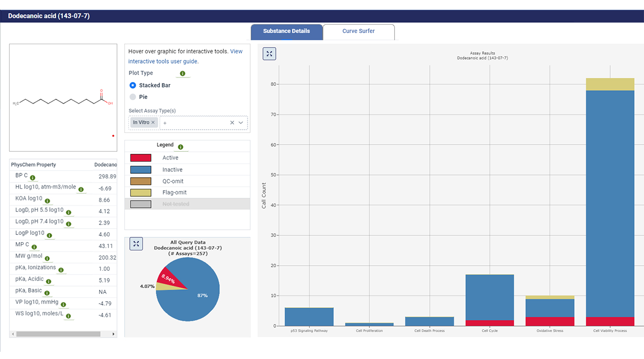644x359 pixels.
Task: Click the Legend info icon
Action: point(180,147)
